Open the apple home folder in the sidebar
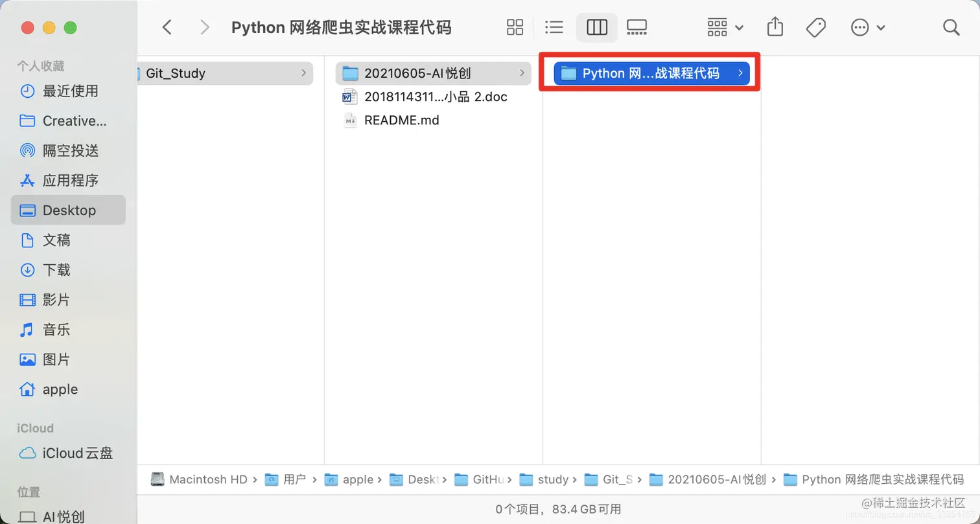 pyautogui.click(x=68, y=389)
